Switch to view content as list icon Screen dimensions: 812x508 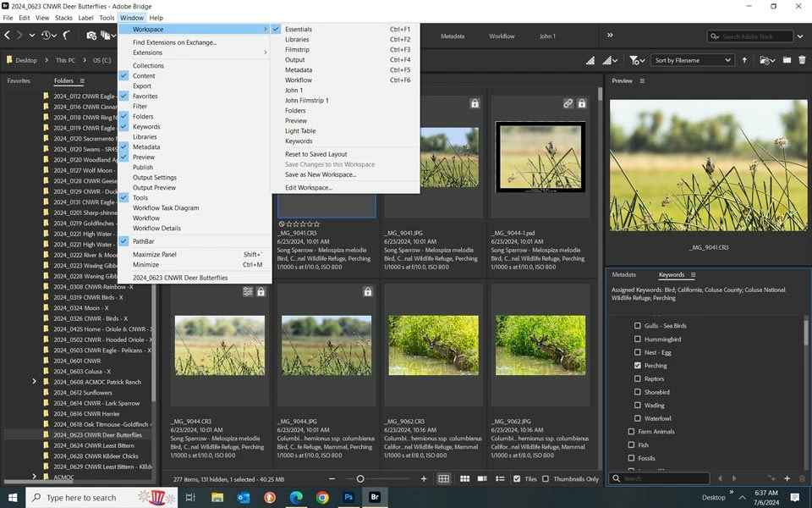[x=500, y=479]
